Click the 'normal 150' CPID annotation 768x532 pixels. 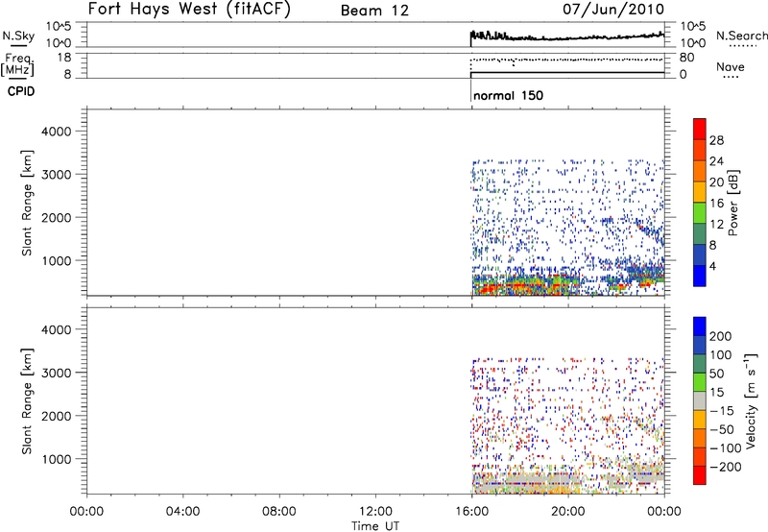(509, 95)
